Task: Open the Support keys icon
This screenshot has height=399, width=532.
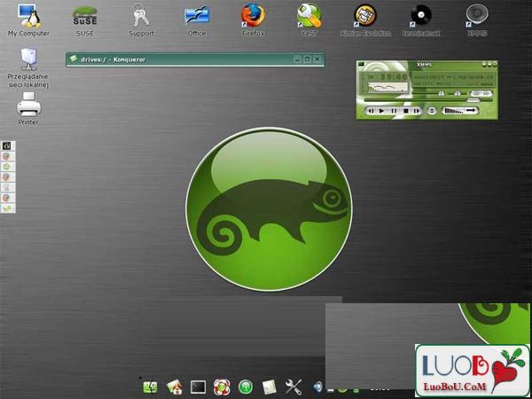Action: tap(141, 20)
